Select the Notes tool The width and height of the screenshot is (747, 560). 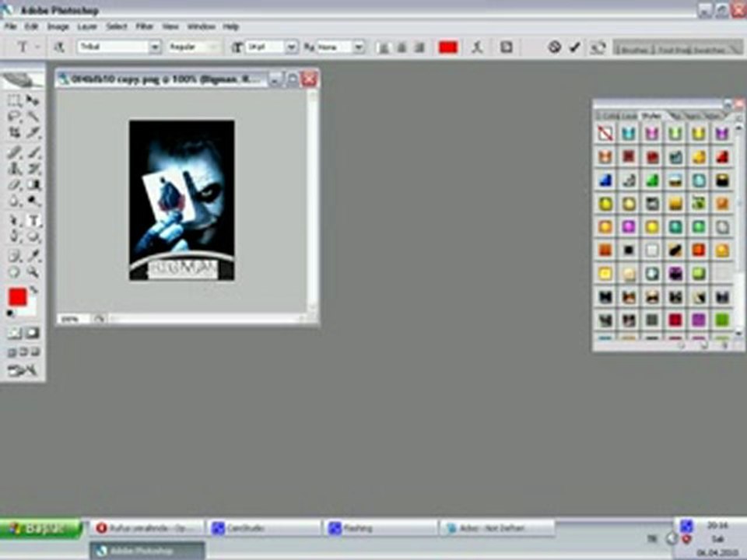tap(14, 256)
